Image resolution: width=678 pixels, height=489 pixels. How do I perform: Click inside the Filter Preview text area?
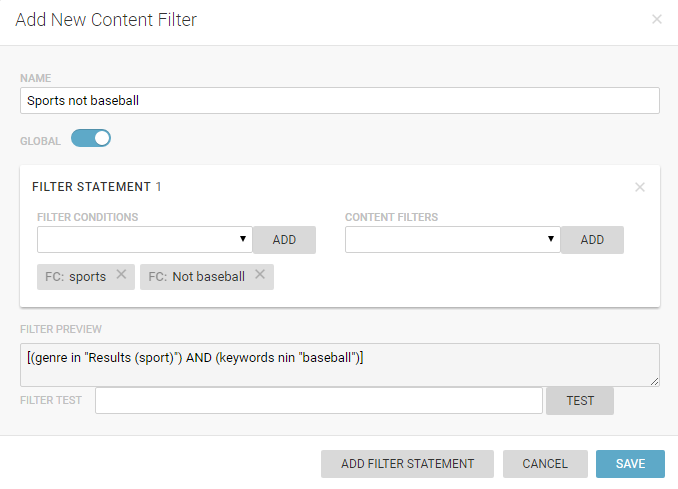339,365
